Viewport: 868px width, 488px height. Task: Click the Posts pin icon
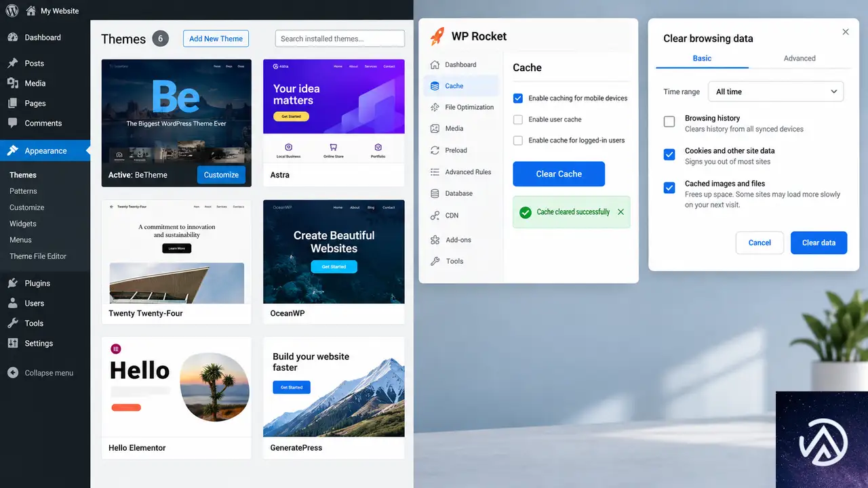point(13,63)
